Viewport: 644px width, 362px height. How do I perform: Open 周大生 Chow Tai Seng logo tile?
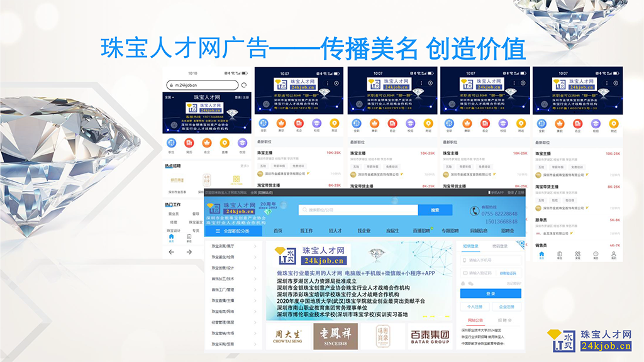pyautogui.click(x=288, y=336)
